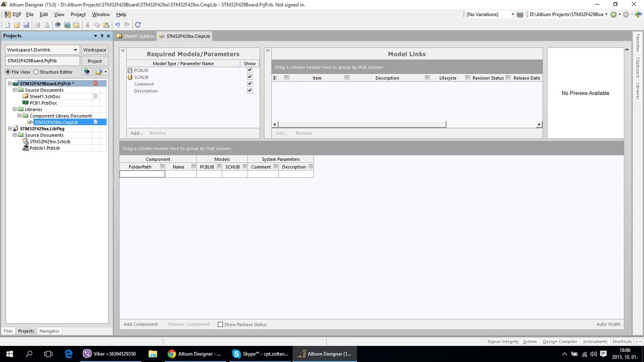Open the Projects panel options dropdown arrow

96,36
